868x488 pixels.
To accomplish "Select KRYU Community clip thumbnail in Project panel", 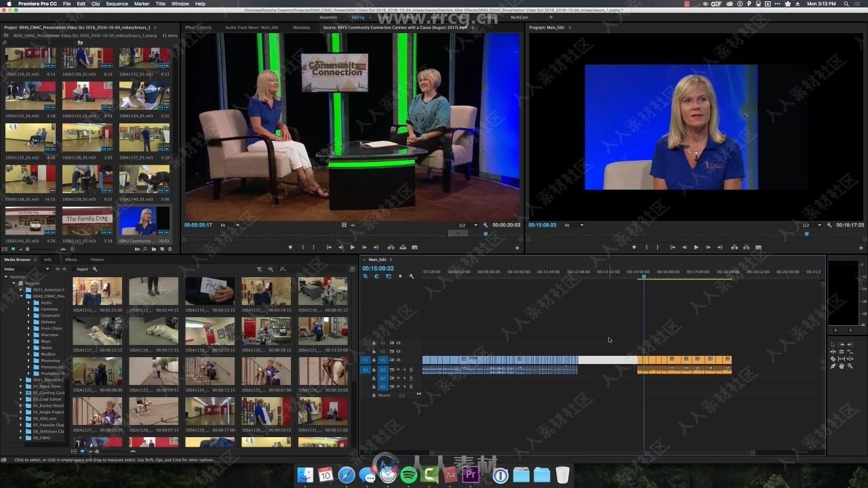I will tap(144, 221).
